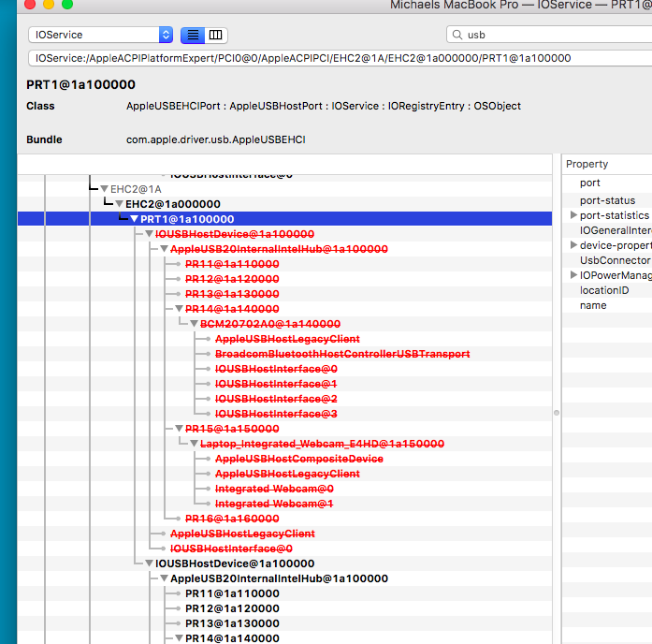Expand the IOPowerManagement property row

pyautogui.click(x=573, y=275)
